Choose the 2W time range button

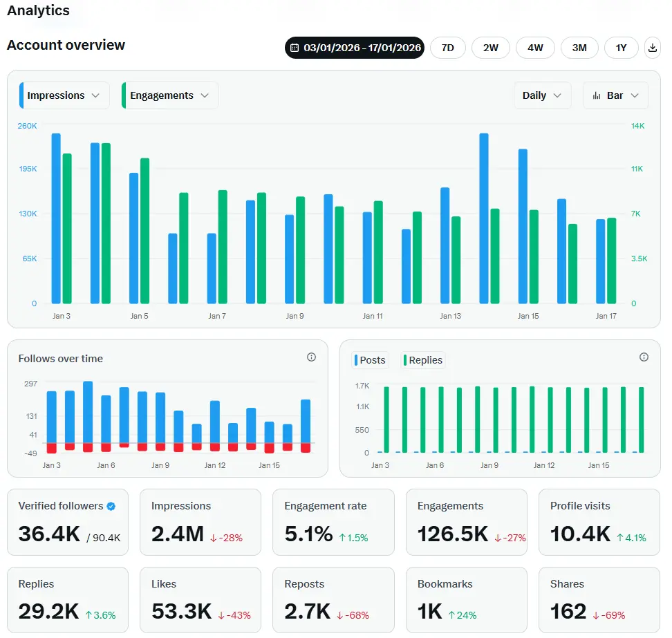tap(490, 48)
